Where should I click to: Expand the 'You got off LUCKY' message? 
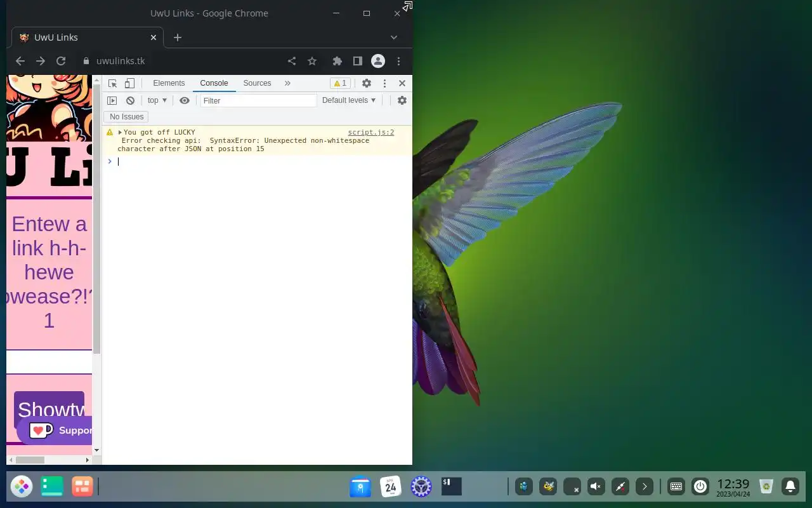pos(120,133)
